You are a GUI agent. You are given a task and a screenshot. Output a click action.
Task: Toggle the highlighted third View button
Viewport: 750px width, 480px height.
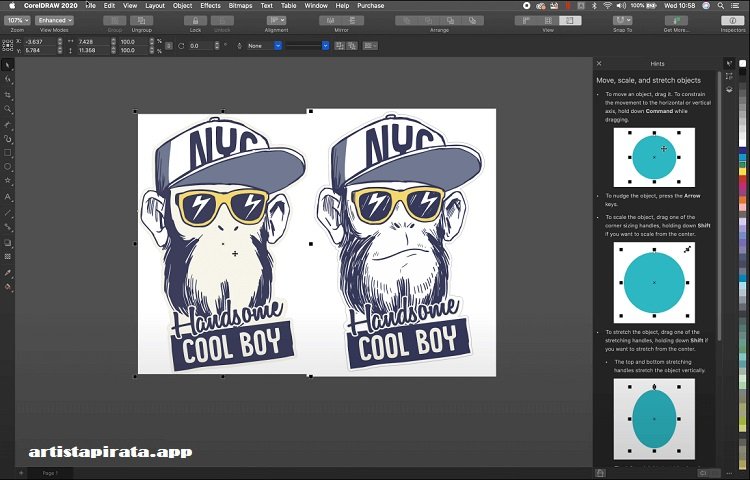coord(570,21)
